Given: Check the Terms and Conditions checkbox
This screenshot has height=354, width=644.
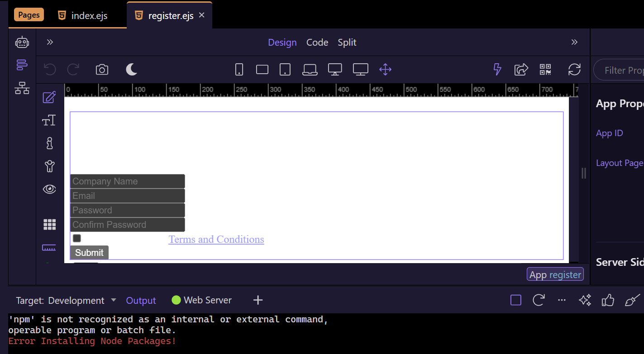Looking at the screenshot, I should (77, 238).
